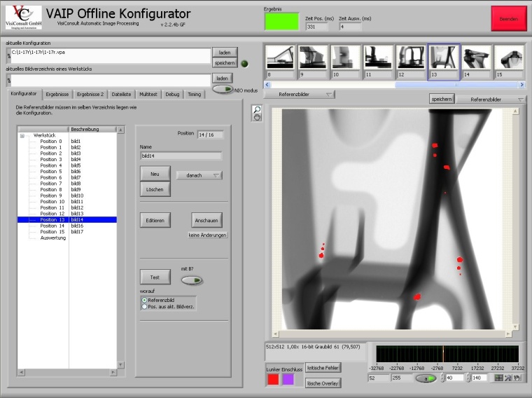
Task: Select the hand pan tool icon
Action: coord(257,117)
